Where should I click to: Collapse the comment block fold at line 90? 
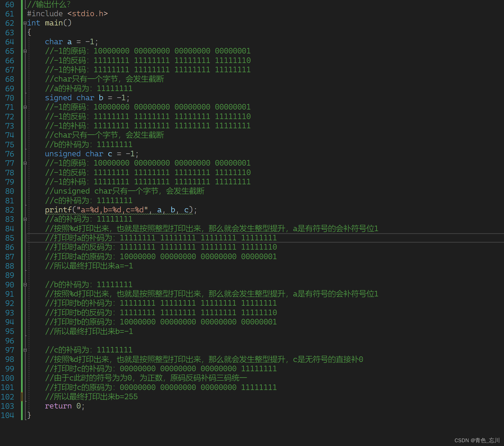tap(25, 285)
